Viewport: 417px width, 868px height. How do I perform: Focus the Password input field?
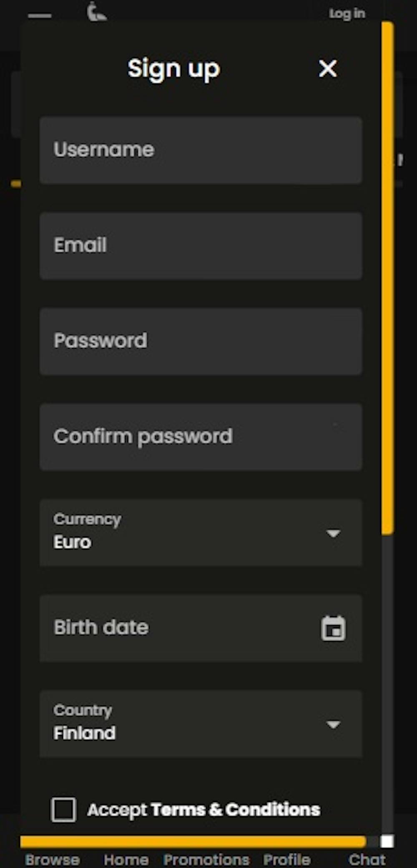tap(201, 341)
